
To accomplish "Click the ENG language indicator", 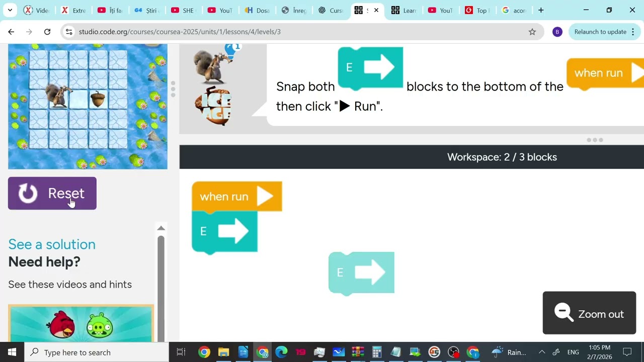I will (x=573, y=352).
